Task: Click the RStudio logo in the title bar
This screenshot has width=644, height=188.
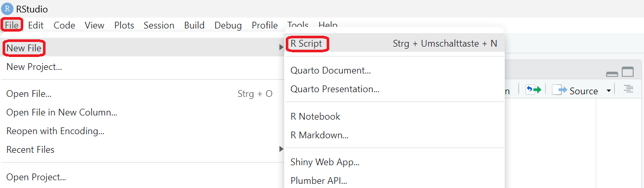Action: [x=8, y=9]
